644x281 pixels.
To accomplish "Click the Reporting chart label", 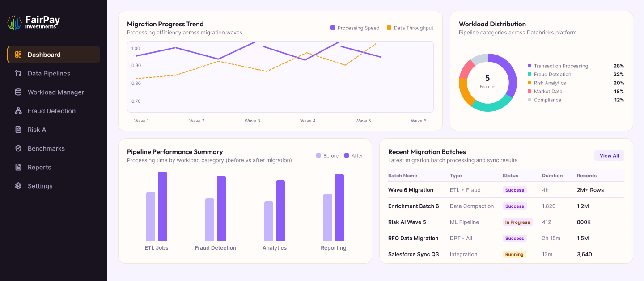I will coord(334,247).
